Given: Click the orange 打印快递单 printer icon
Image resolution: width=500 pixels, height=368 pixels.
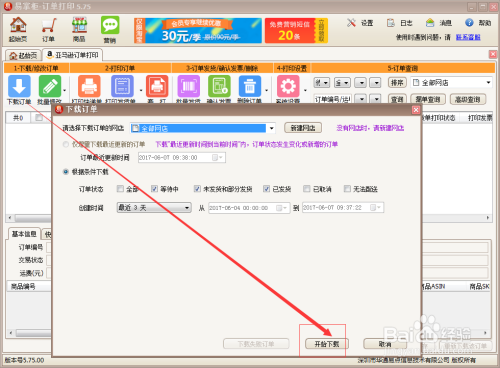Looking at the screenshot, I should pyautogui.click(x=89, y=86).
